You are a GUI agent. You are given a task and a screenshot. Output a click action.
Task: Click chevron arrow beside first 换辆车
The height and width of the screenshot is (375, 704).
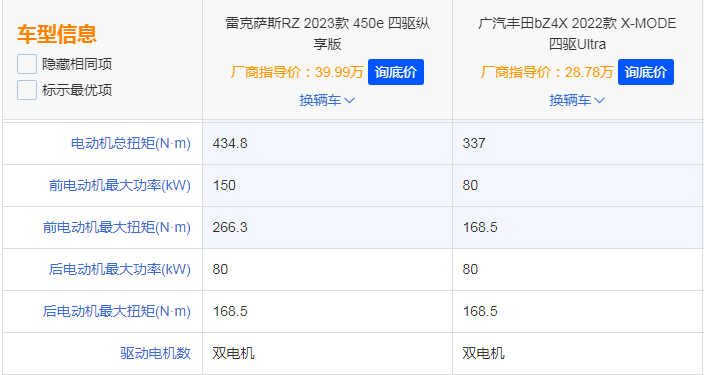coord(349,101)
